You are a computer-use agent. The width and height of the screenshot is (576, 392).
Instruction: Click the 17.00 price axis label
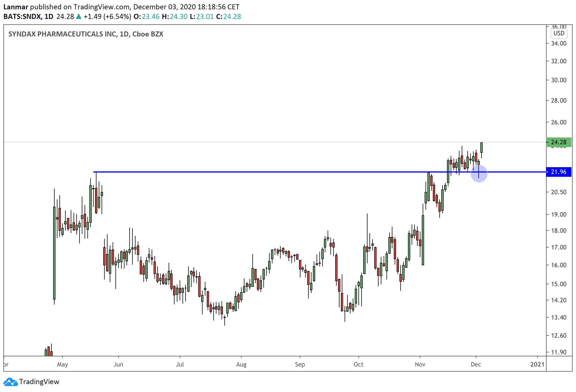tap(558, 247)
